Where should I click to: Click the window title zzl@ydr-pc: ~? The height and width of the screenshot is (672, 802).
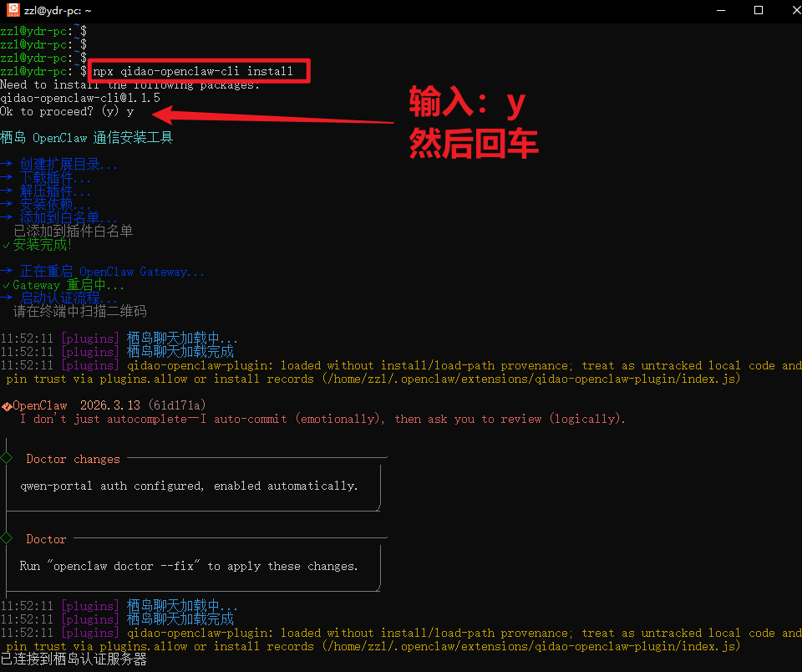click(x=58, y=11)
